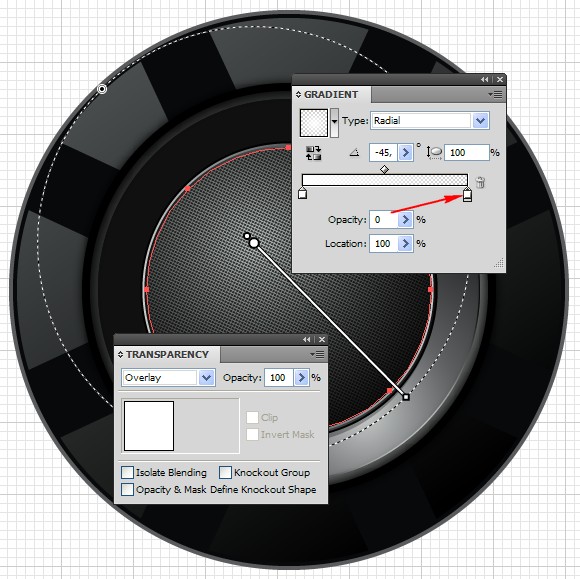
Task: Click the TRANSPARENCY panel tab
Action: (x=168, y=354)
